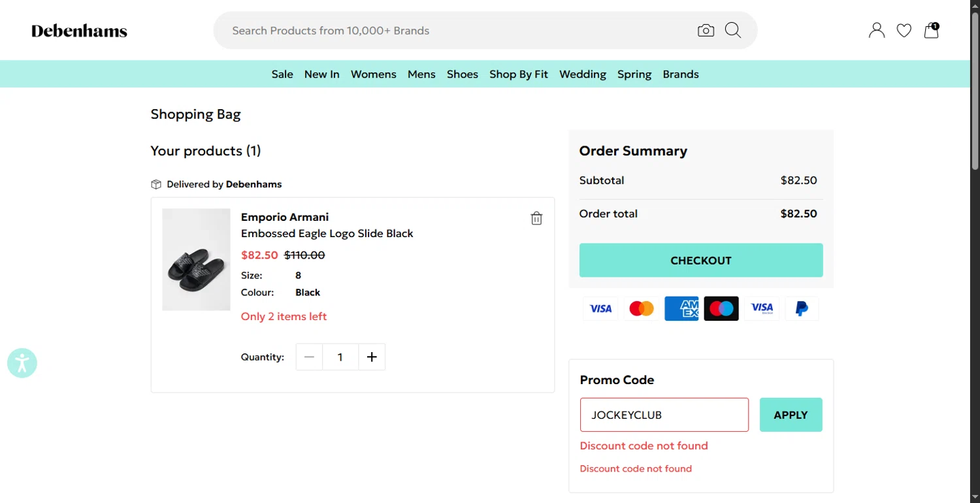The width and height of the screenshot is (980, 503).
Task: Open the Wedding menu
Action: (x=583, y=74)
